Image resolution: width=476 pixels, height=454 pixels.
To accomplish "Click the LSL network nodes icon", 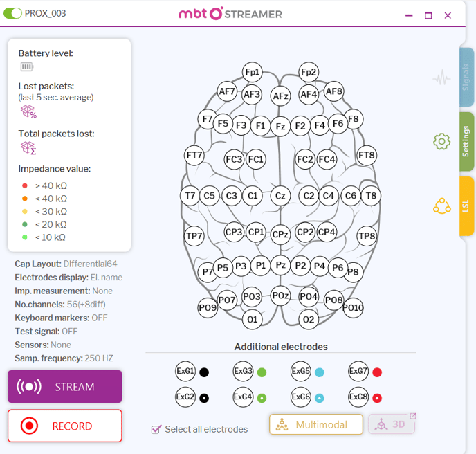I will tap(441, 206).
